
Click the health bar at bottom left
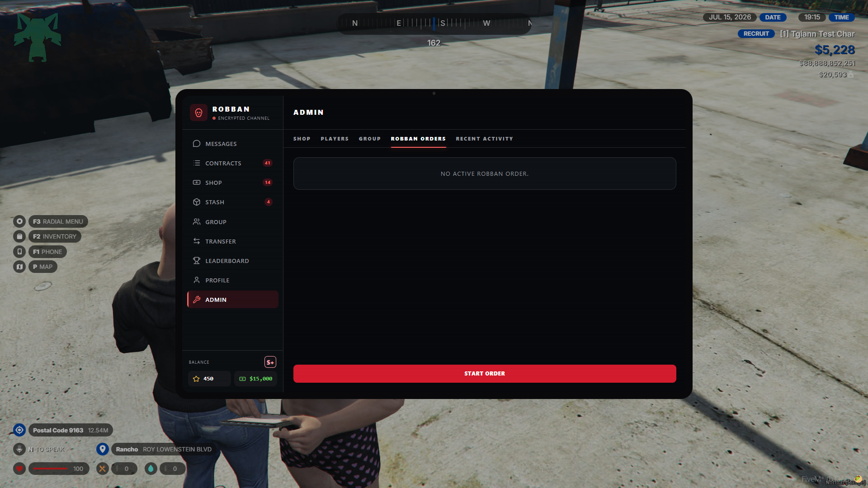(x=59, y=469)
